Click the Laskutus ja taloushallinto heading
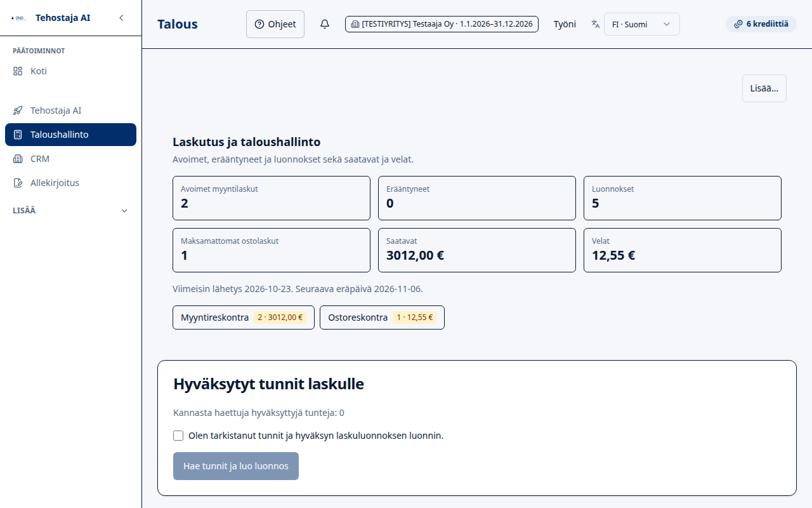The height and width of the screenshot is (508, 812). click(x=247, y=142)
